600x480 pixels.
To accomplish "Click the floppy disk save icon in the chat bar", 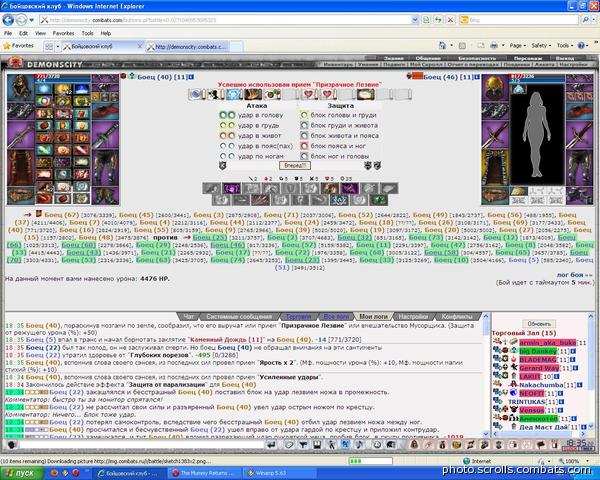I will point(317,444).
